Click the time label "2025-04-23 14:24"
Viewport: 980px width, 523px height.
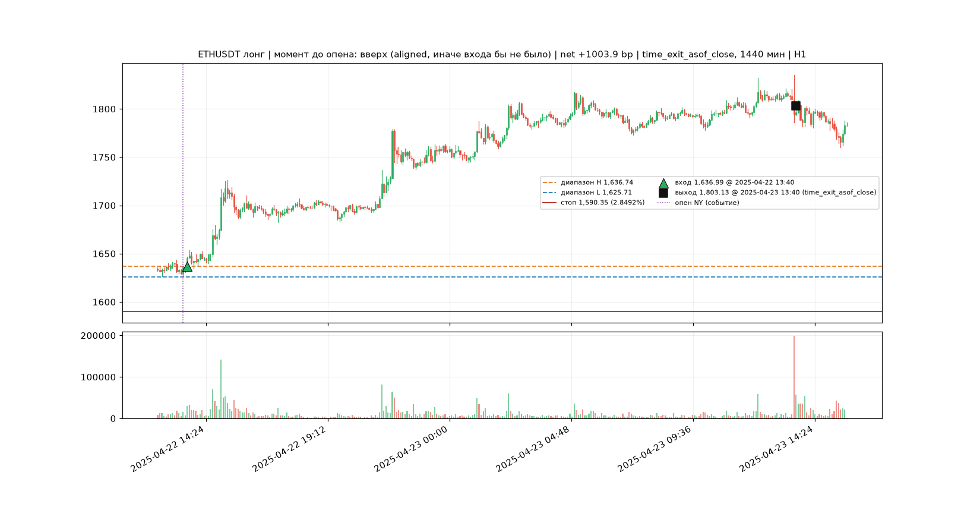point(776,449)
